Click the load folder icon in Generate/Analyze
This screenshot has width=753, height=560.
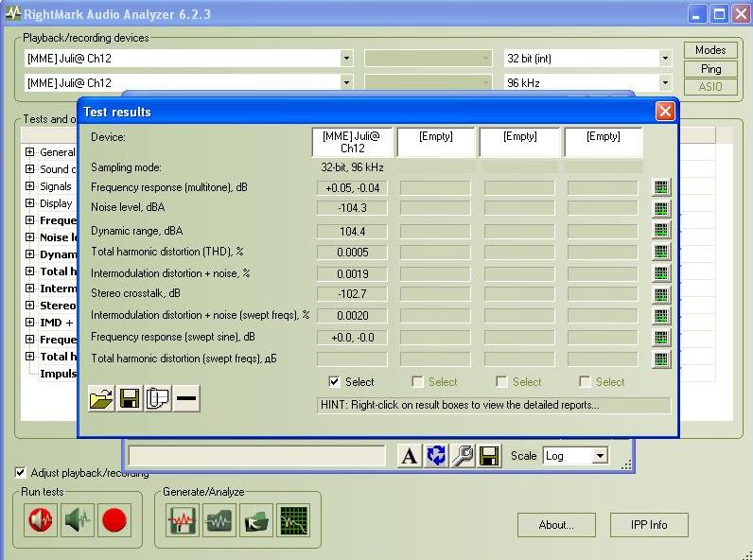[x=256, y=520]
